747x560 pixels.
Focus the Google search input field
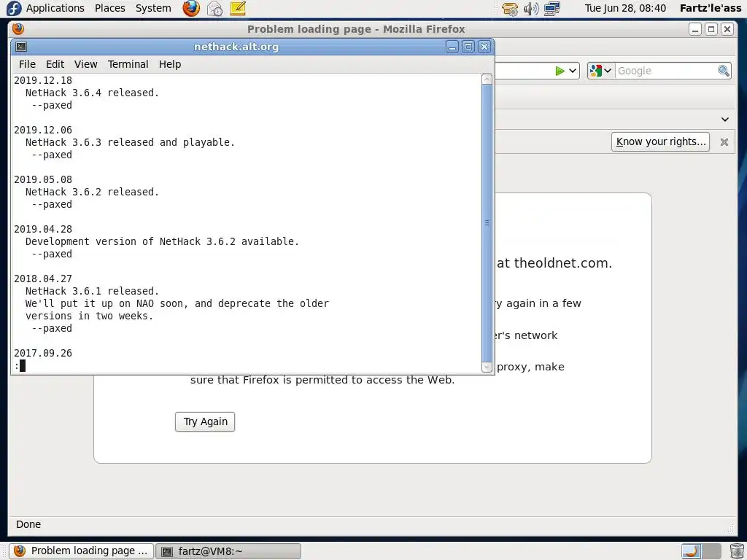(x=666, y=71)
